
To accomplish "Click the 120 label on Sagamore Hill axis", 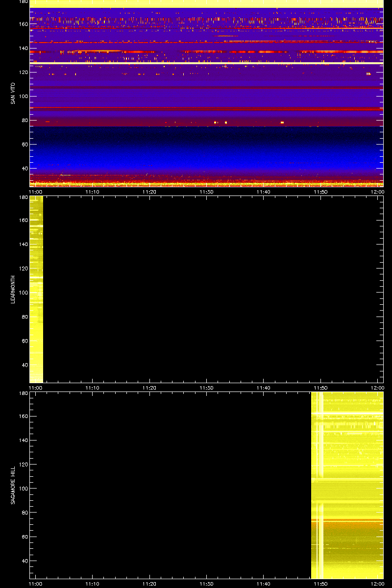I will (24, 465).
